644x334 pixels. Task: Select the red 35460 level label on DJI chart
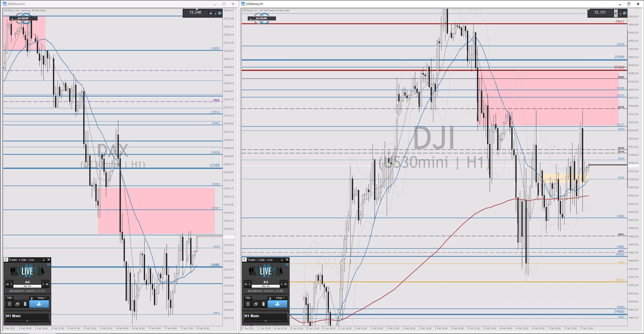point(619,67)
